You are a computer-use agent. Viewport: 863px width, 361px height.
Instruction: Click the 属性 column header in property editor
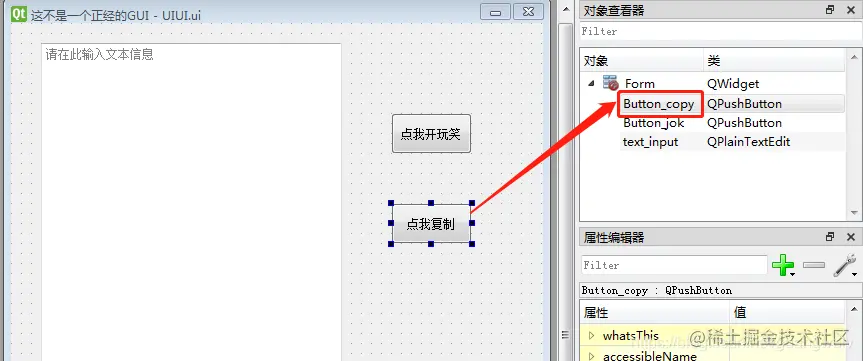(x=655, y=313)
